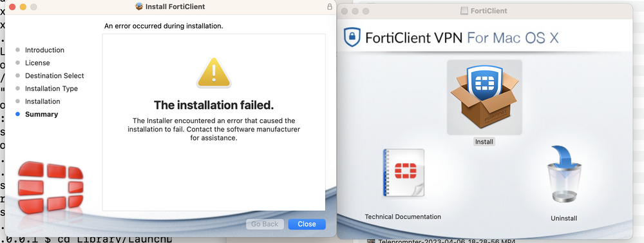Viewport: 644px width, 243px height.
Task: Click the lock icon in installer title bar
Action: point(329,6)
